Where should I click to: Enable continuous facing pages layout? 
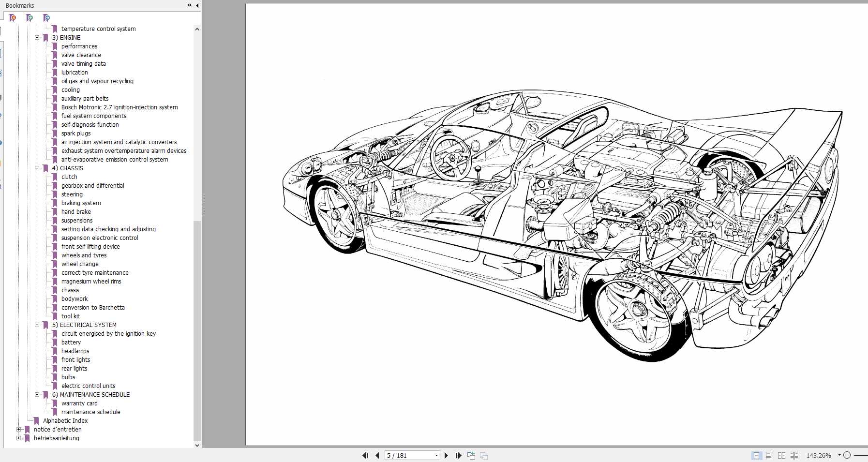click(794, 455)
